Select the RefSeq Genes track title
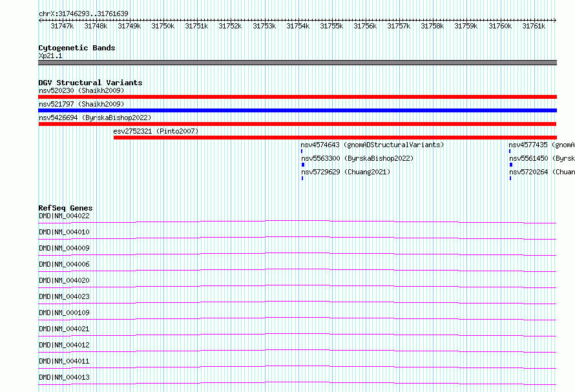575x392 pixels. (x=65, y=208)
